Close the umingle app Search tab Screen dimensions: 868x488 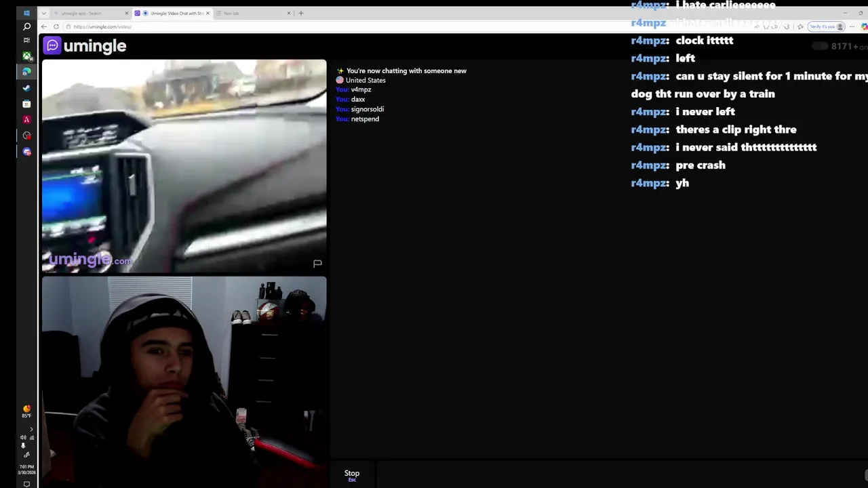(126, 13)
